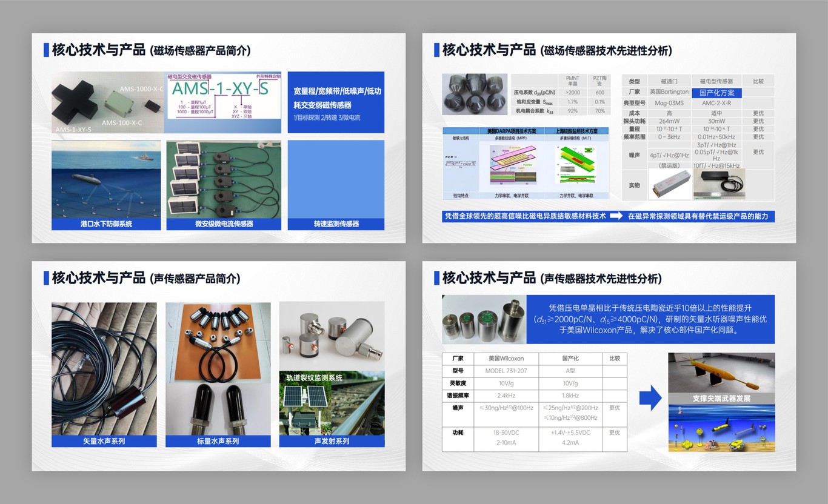Open the micro-current sensor photo
This screenshot has width=828, height=504.
(224, 179)
